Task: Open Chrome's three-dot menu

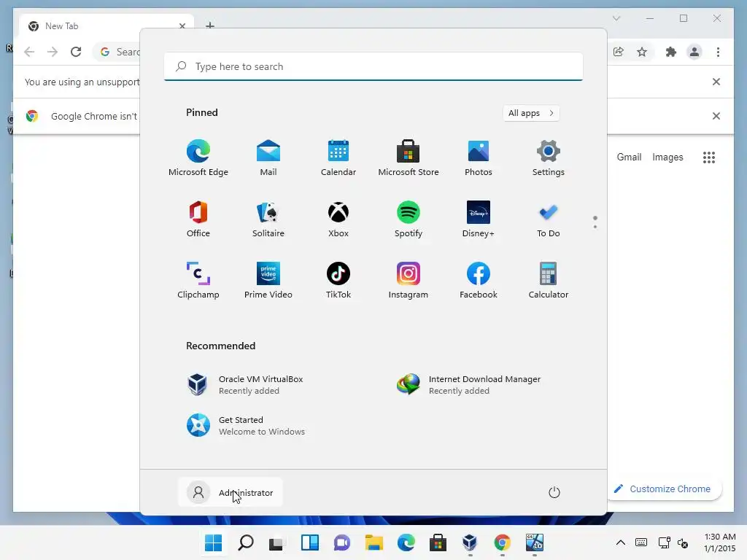Action: pos(718,52)
